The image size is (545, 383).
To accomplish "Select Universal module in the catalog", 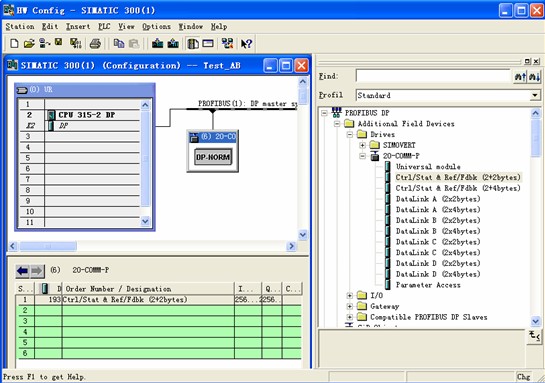I will [x=428, y=167].
